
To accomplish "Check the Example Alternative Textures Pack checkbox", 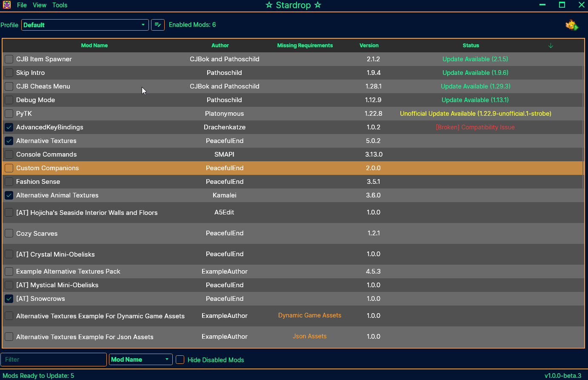I will click(x=9, y=271).
